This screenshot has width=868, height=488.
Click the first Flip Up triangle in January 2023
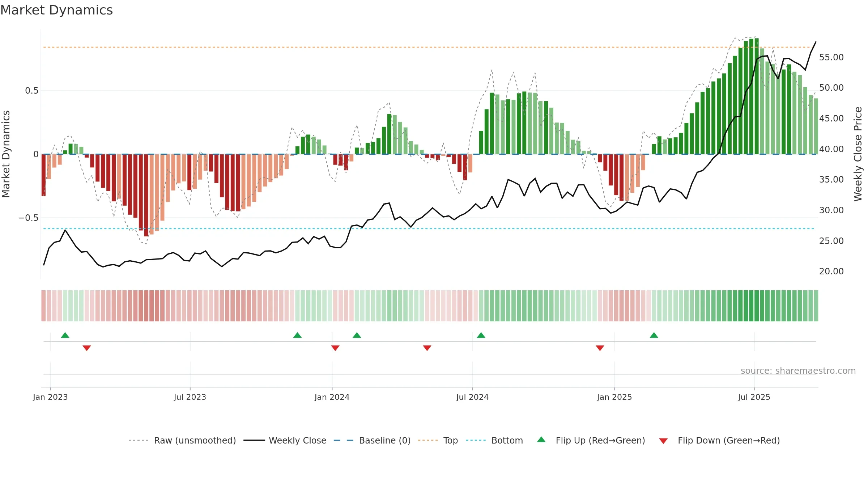click(x=65, y=335)
